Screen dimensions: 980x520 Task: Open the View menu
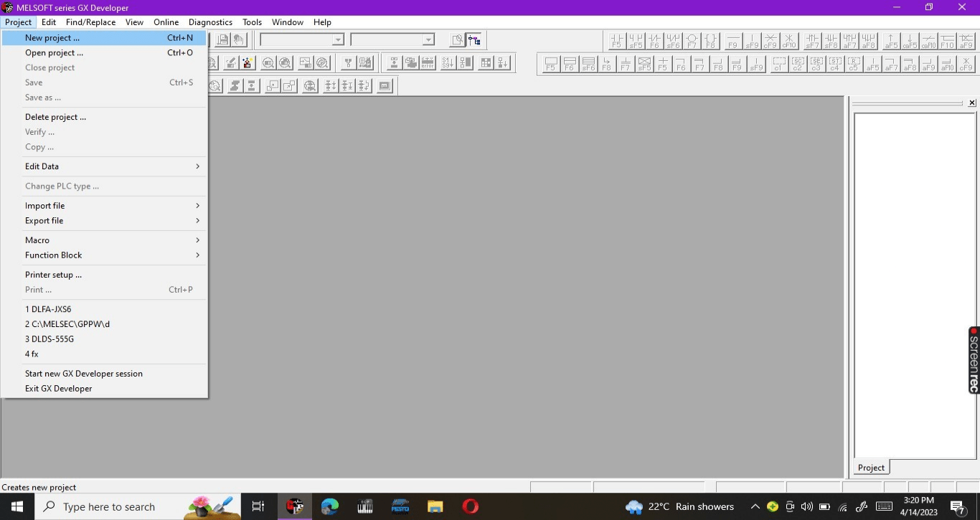(134, 22)
